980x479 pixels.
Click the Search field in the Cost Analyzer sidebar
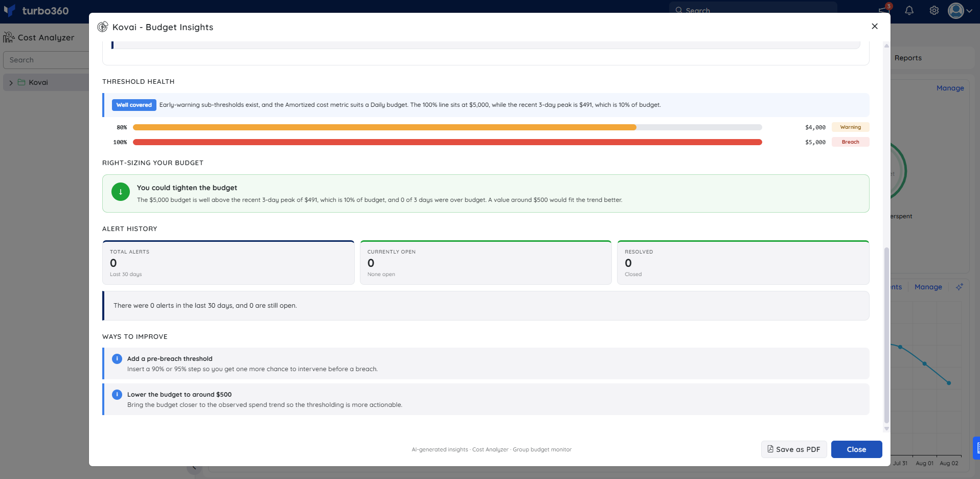46,60
